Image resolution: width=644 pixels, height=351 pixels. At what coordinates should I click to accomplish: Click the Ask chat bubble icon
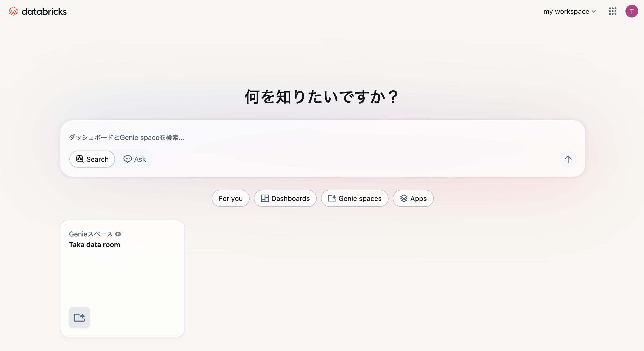pos(128,159)
